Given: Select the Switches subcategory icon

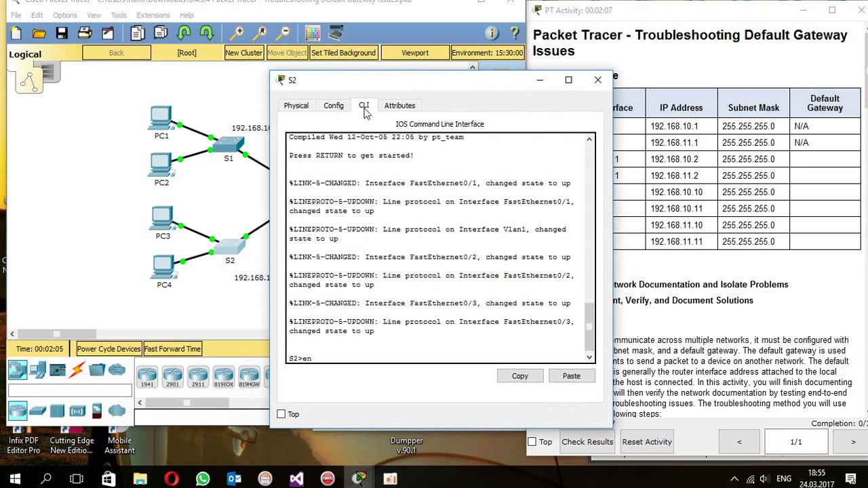Looking at the screenshot, I should [x=37, y=410].
